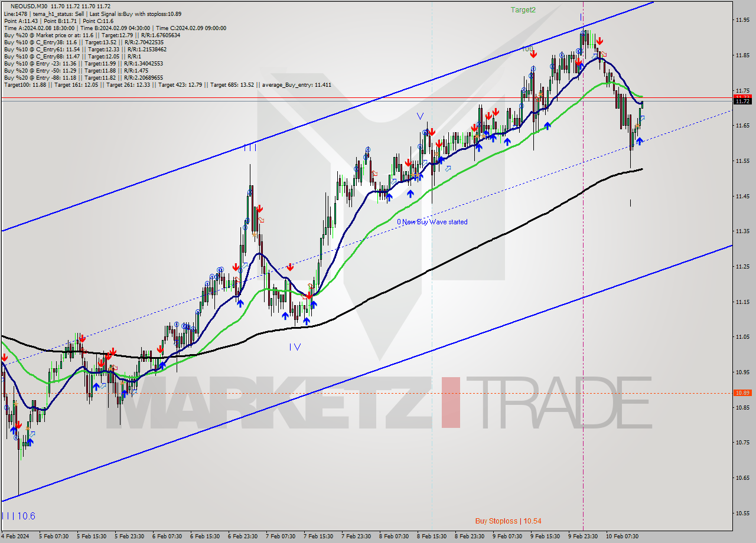
Task: Click the '4 Feb 2024' date label
Action: [x=15, y=537]
